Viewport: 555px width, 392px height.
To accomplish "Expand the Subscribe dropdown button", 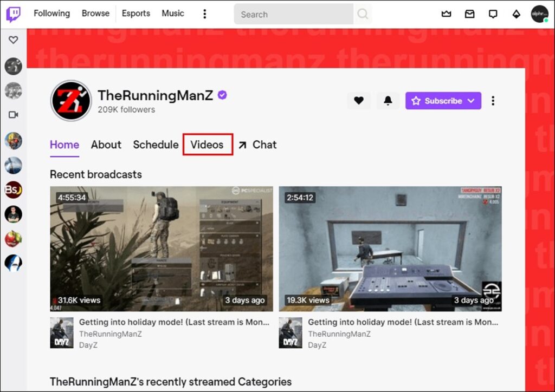I will [443, 101].
